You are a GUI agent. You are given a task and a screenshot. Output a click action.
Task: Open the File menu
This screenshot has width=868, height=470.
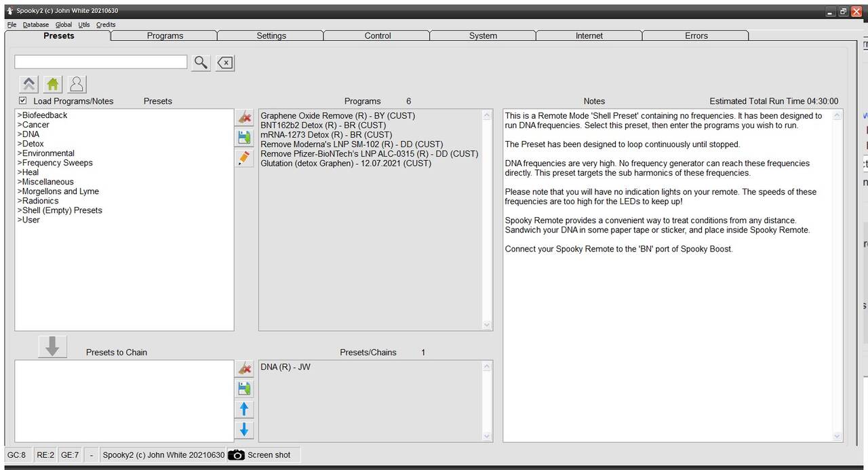pyautogui.click(x=12, y=24)
